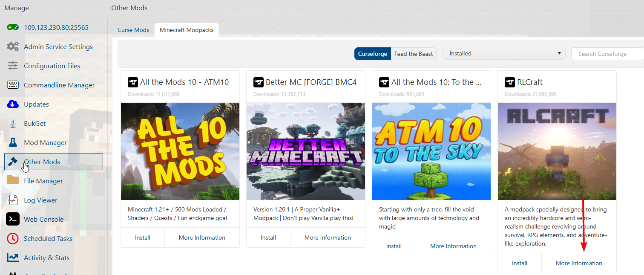Click the Updates cloud download icon

tap(13, 104)
